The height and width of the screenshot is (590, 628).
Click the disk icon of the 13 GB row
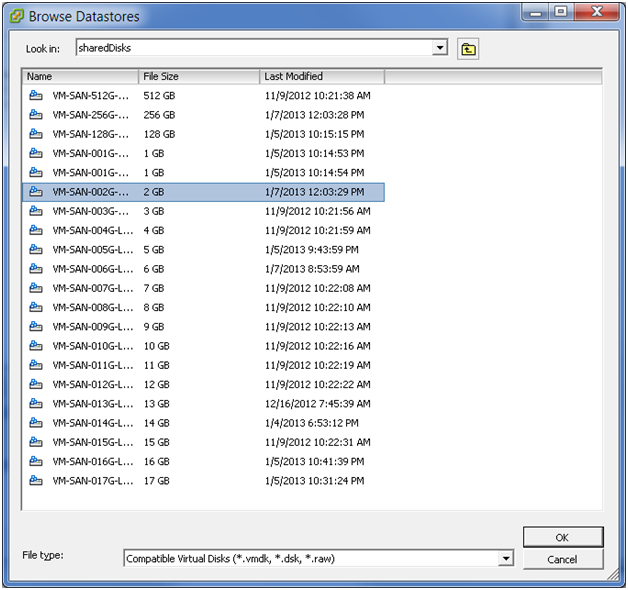[x=36, y=403]
